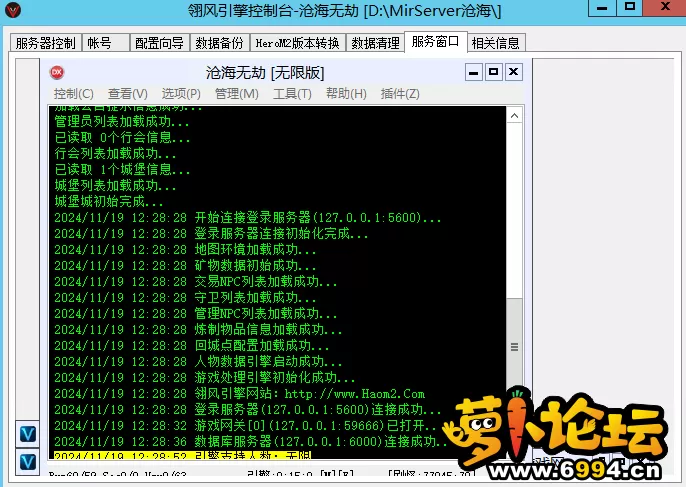Maximize the 沧海无劫 inner window
Image resolution: width=686 pixels, height=487 pixels.
coord(494,72)
